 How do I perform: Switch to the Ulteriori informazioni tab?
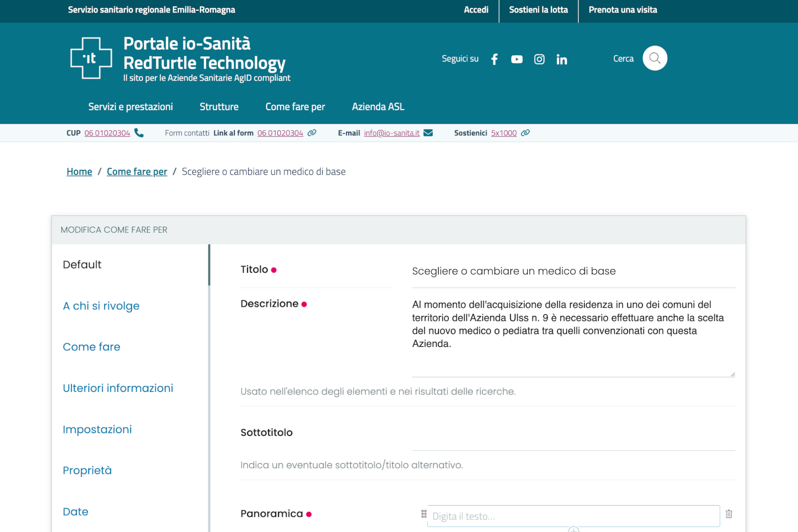pos(118,388)
